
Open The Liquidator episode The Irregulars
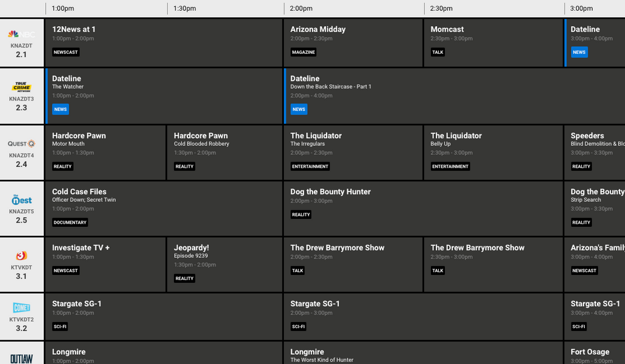coord(353,153)
